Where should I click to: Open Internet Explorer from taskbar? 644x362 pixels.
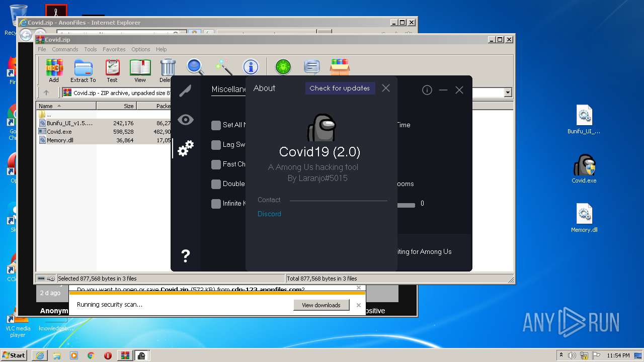tap(40, 355)
